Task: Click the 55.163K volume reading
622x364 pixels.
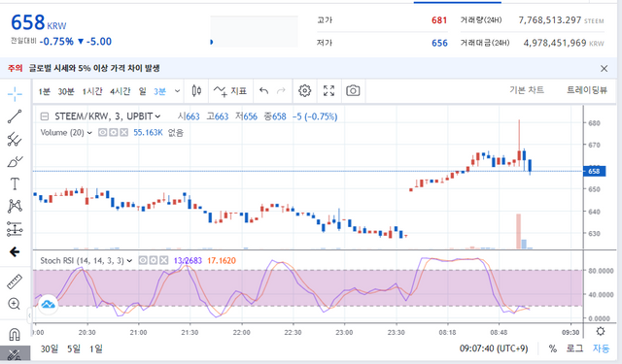Action: [148, 132]
